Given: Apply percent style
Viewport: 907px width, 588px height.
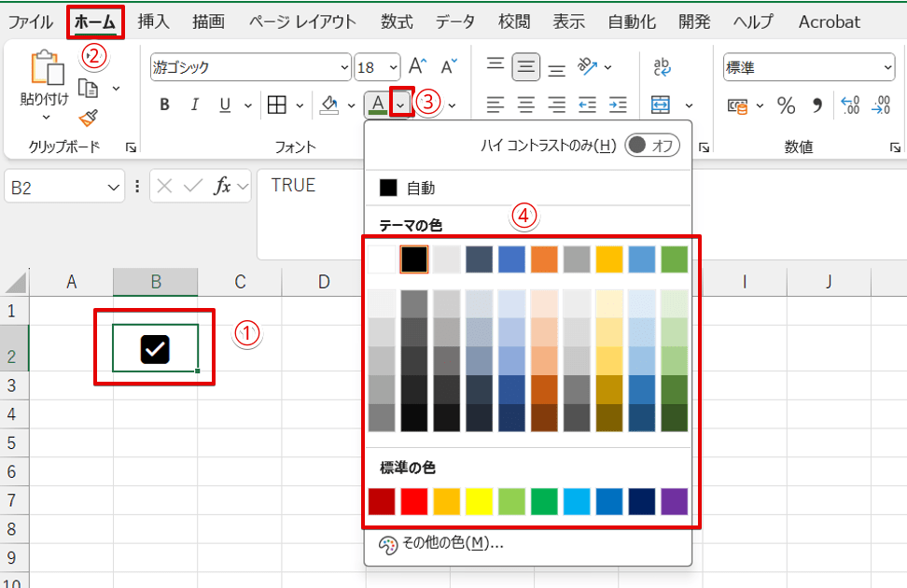Looking at the screenshot, I should point(786,105).
